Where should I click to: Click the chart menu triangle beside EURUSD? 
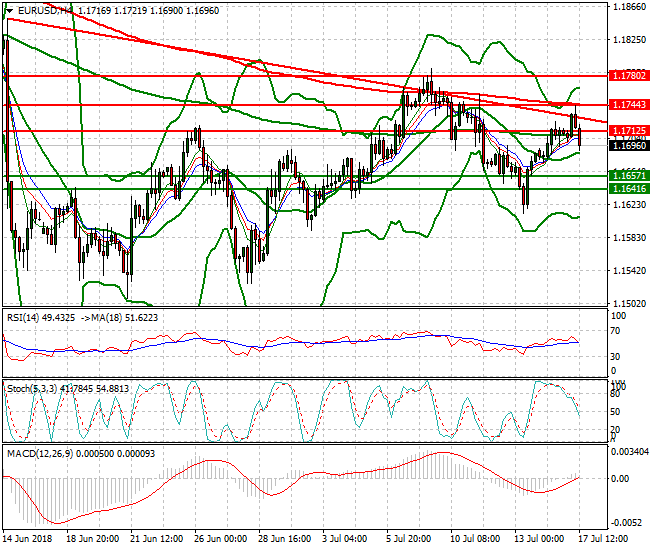9,11
